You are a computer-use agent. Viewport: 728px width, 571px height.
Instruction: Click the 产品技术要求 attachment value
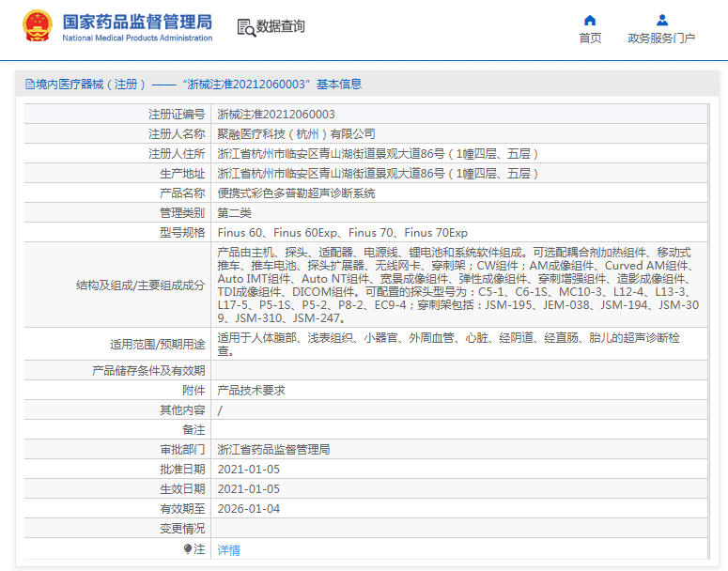click(x=251, y=390)
